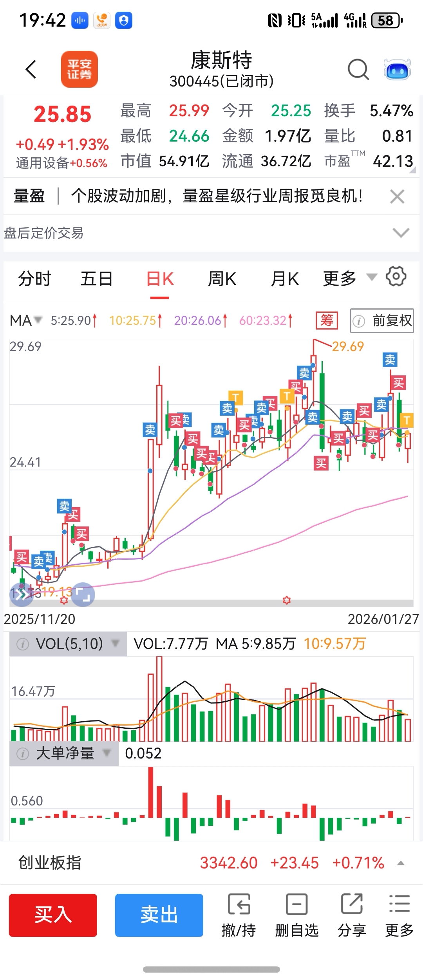Tap the tallest red 大单净量 bar
The width and height of the screenshot is (423, 980).
151,793
